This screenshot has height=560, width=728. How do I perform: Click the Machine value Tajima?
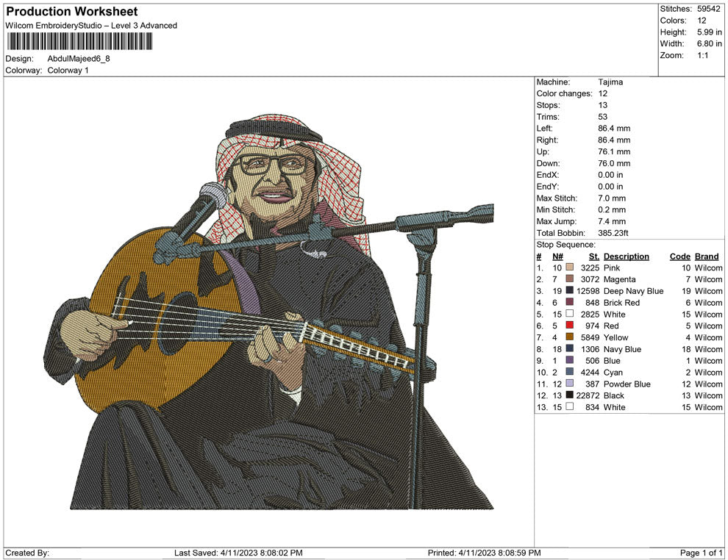tap(610, 82)
